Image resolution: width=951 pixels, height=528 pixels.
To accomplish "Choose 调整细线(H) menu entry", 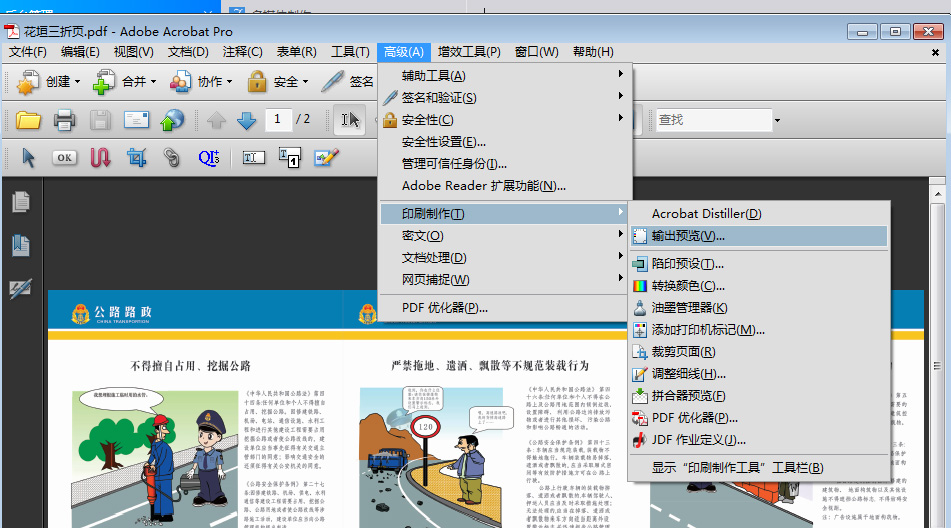I will coord(759,374).
